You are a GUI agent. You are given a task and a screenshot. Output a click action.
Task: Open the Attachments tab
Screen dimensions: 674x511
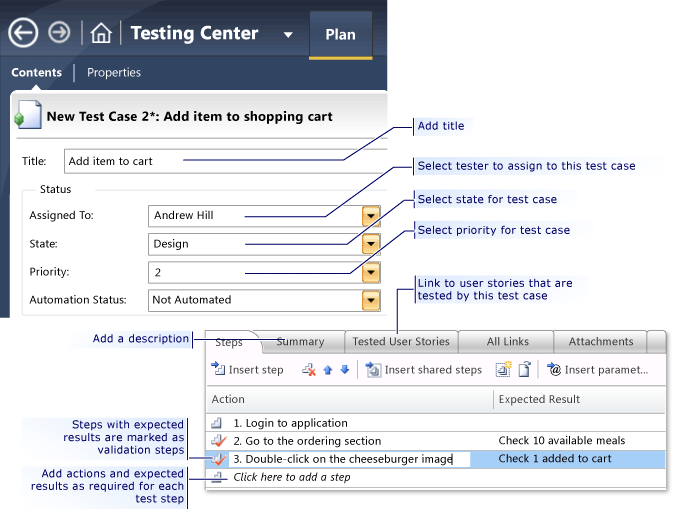point(601,342)
